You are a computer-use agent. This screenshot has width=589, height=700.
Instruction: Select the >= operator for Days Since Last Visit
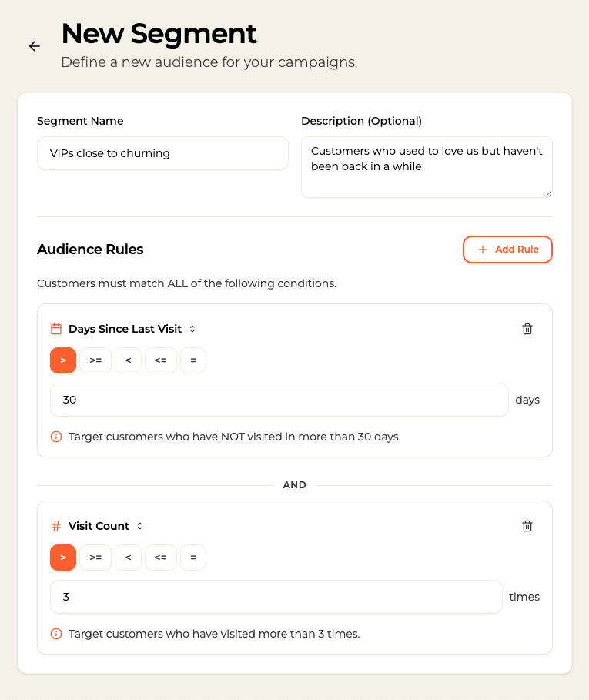pos(95,360)
